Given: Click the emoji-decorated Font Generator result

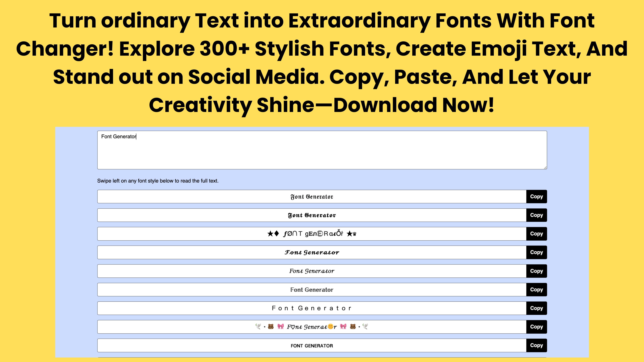Looking at the screenshot, I should (x=311, y=327).
